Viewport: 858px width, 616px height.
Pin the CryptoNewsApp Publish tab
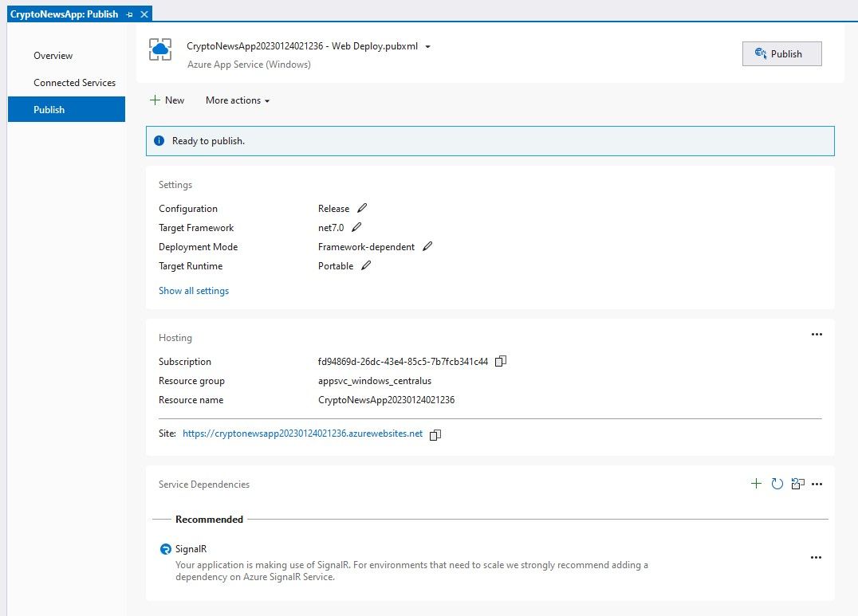click(130, 14)
